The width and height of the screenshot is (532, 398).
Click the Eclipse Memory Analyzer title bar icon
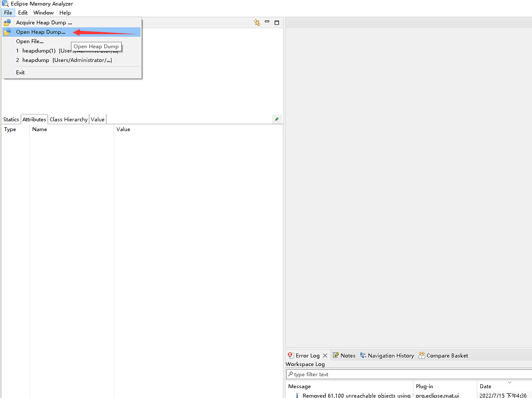(5, 4)
